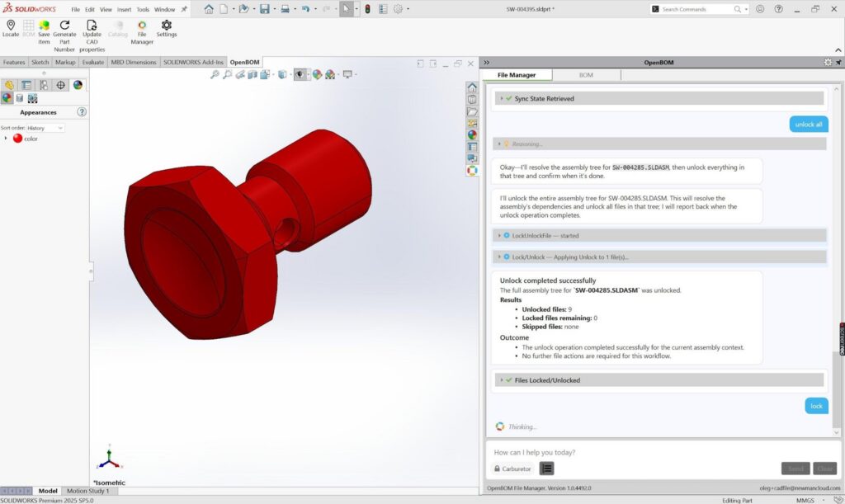Click the Save Item icon
The width and height of the screenshot is (845, 504).
pyautogui.click(x=44, y=26)
